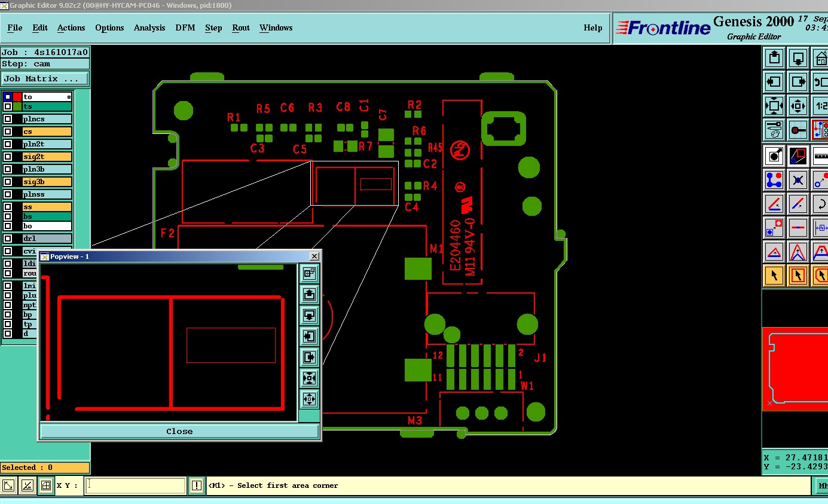Click the X Y coordinate input field

pos(136,485)
